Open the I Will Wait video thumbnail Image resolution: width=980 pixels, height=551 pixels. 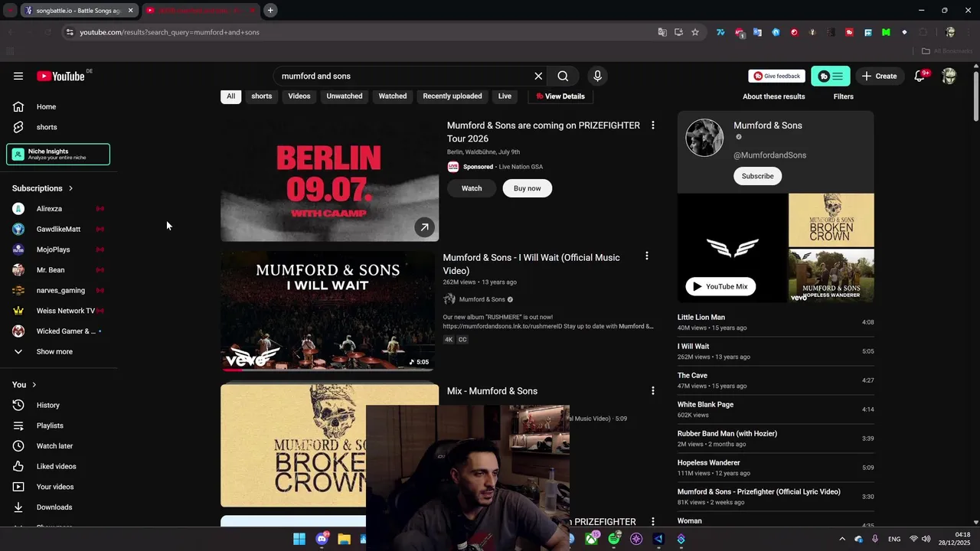328,311
